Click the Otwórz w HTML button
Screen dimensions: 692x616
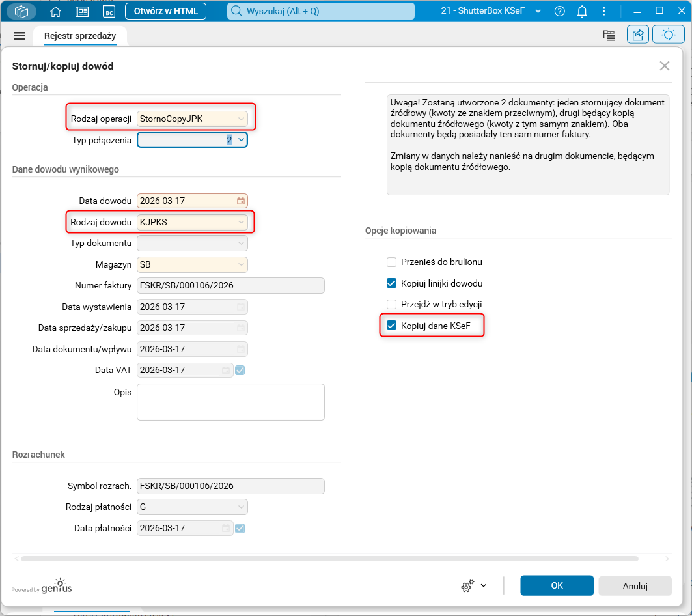(165, 11)
